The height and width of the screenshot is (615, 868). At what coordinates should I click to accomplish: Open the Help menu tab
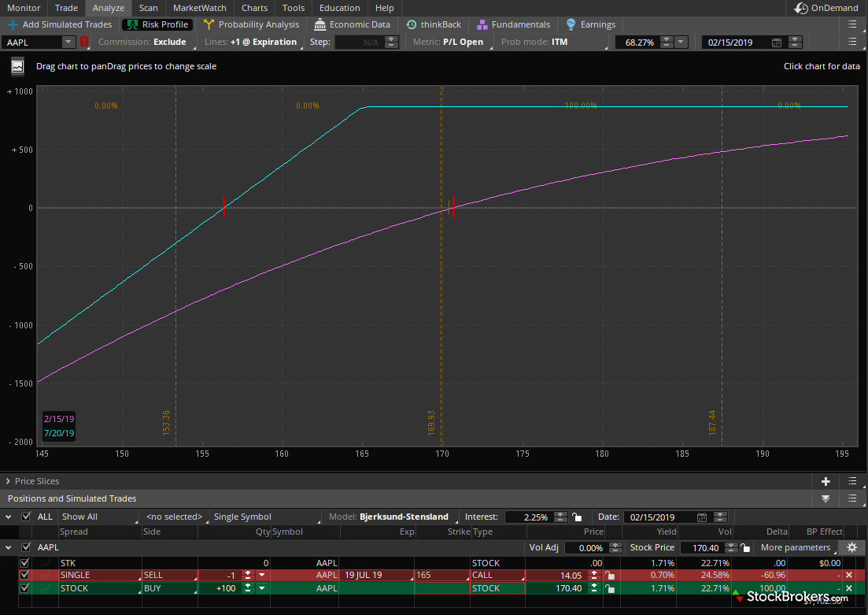[x=385, y=8]
